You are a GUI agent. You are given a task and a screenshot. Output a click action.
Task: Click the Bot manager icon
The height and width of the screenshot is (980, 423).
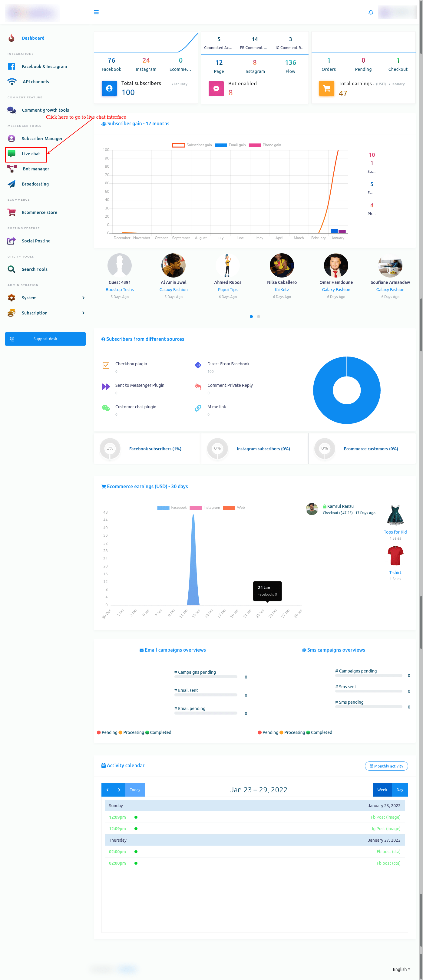point(12,169)
